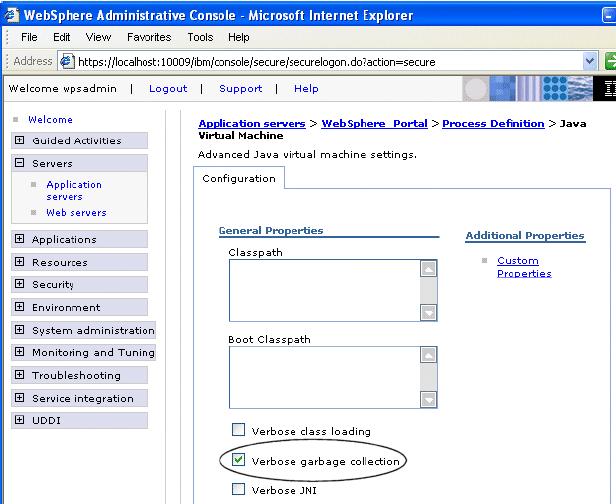The height and width of the screenshot is (504, 616).
Task: Open the Favorites menu
Action: point(148,37)
